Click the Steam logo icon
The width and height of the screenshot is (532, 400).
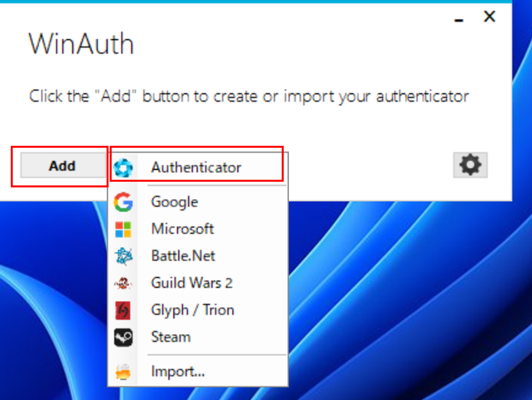123,337
